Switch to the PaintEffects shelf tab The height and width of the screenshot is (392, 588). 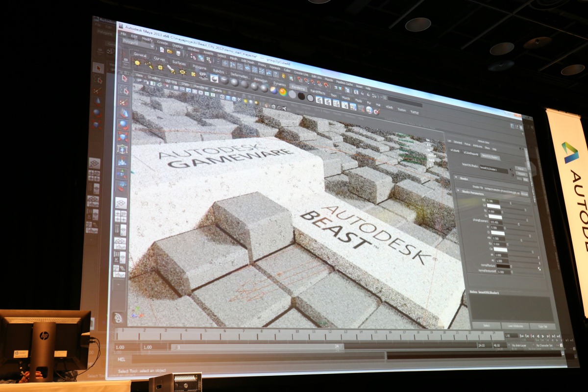pyautogui.click(x=318, y=91)
